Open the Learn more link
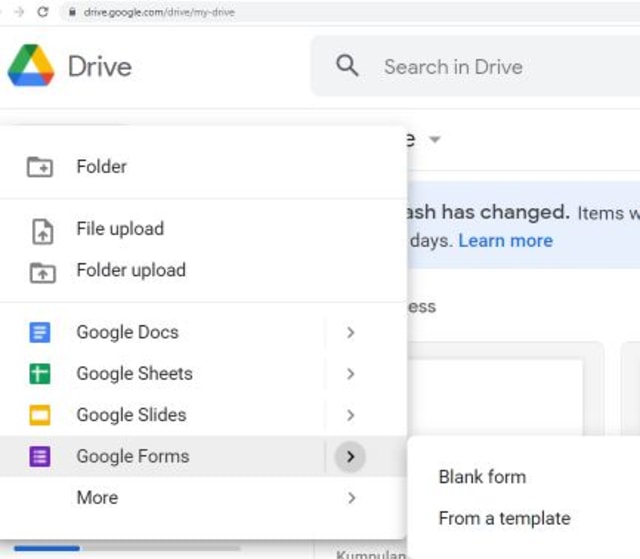Screen dimensions: 640x559 [x=505, y=241]
